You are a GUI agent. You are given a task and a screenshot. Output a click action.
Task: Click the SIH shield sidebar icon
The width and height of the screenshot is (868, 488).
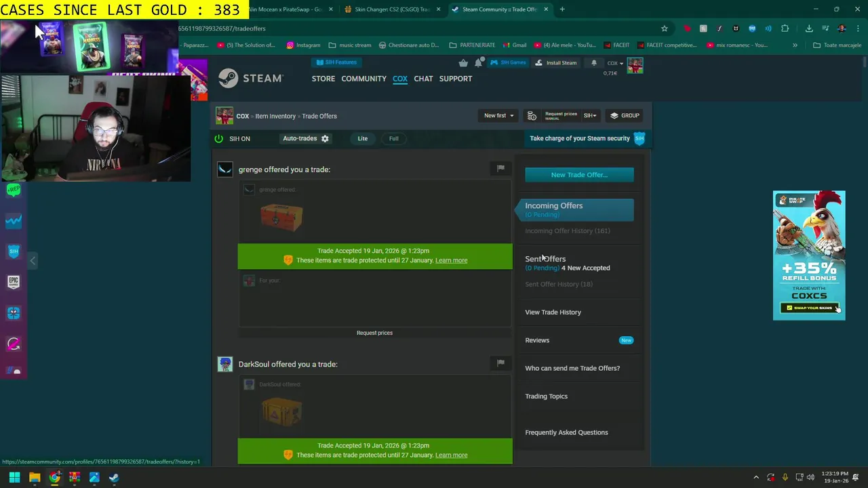(14, 251)
